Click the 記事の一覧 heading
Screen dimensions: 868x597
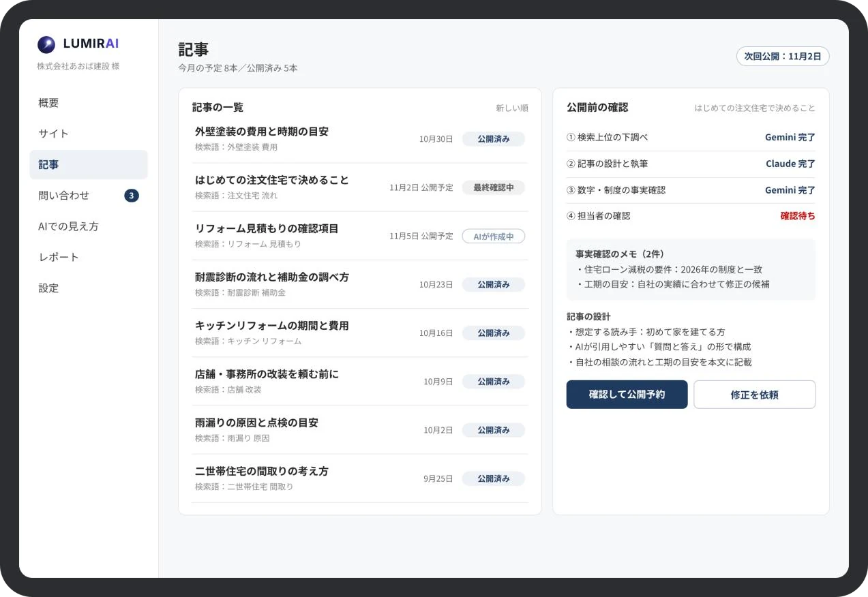218,108
